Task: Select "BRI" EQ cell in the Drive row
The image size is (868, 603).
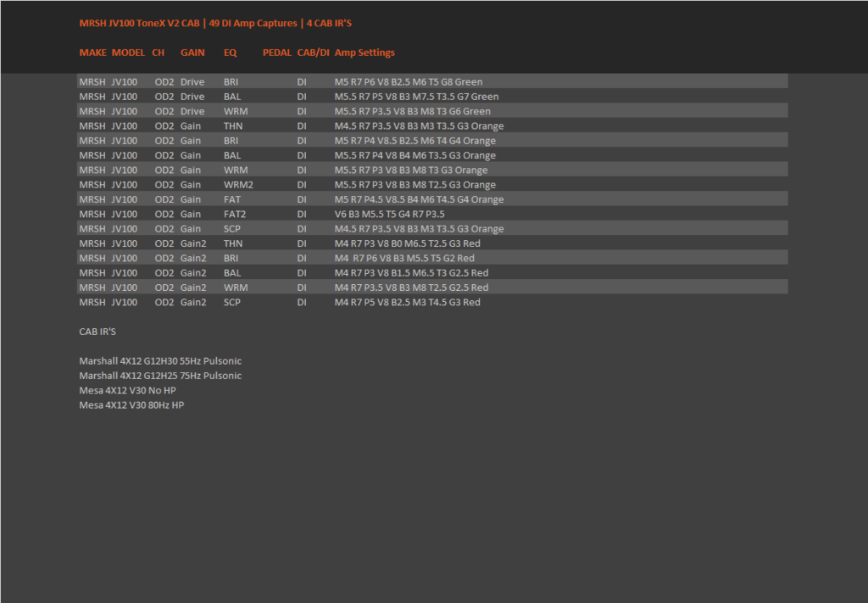Action: (231, 82)
